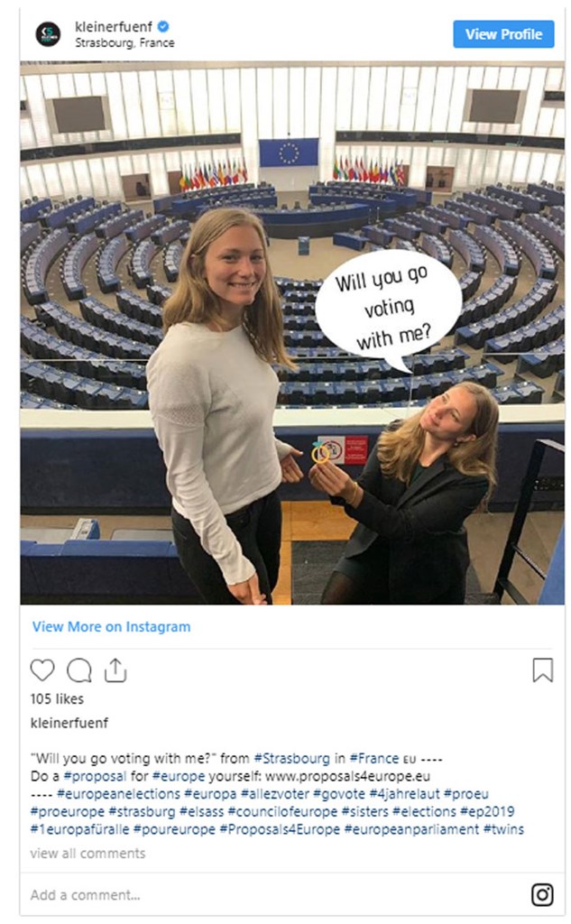Open the #europeanelections hashtag

click(x=118, y=794)
